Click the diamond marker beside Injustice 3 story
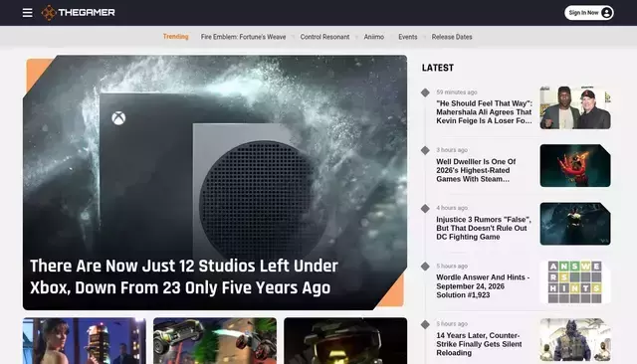Screen dimensions: 637x364 [425, 209]
